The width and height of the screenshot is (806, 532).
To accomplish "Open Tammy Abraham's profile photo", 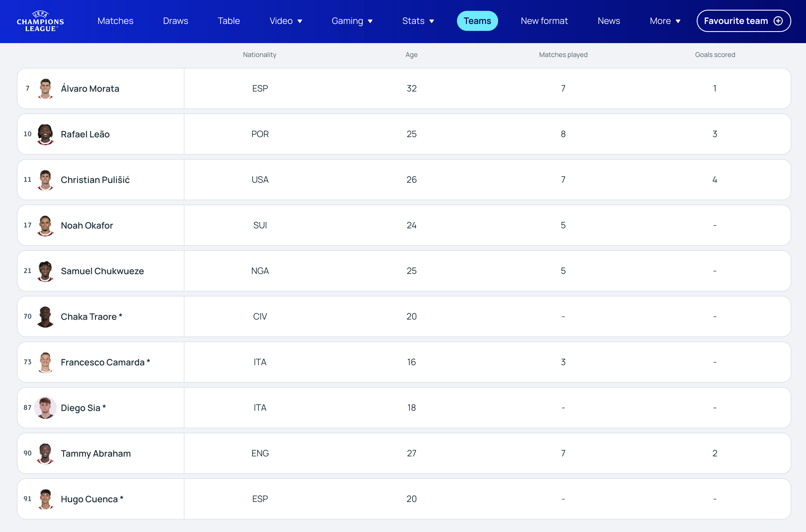I will click(x=45, y=454).
